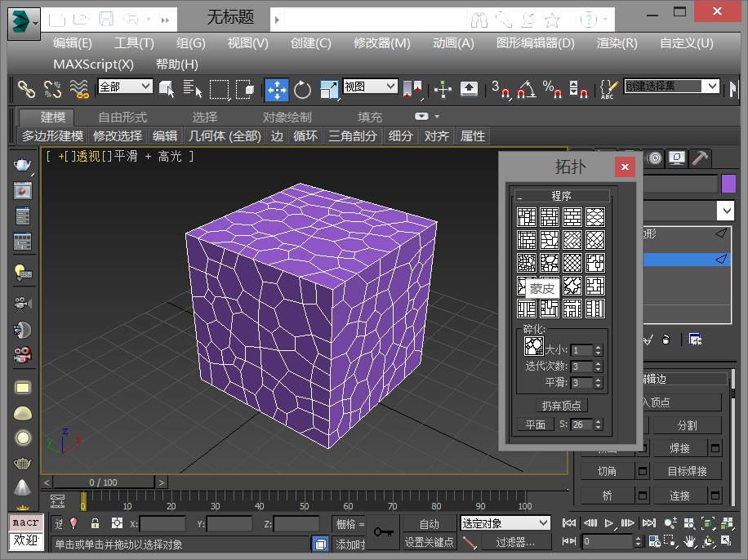748x560 pixels.
Task: Click the 平面 button in topology dialog
Action: 535,424
